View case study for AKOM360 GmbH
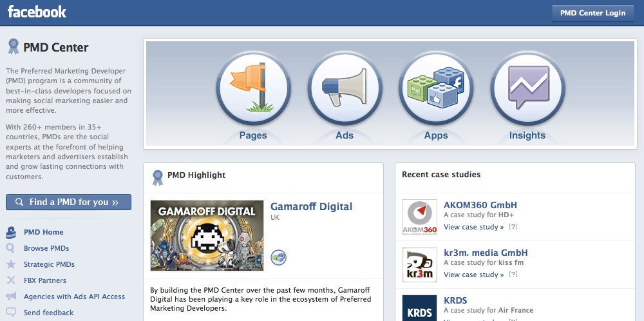The height and width of the screenshot is (321, 644). 473,227
